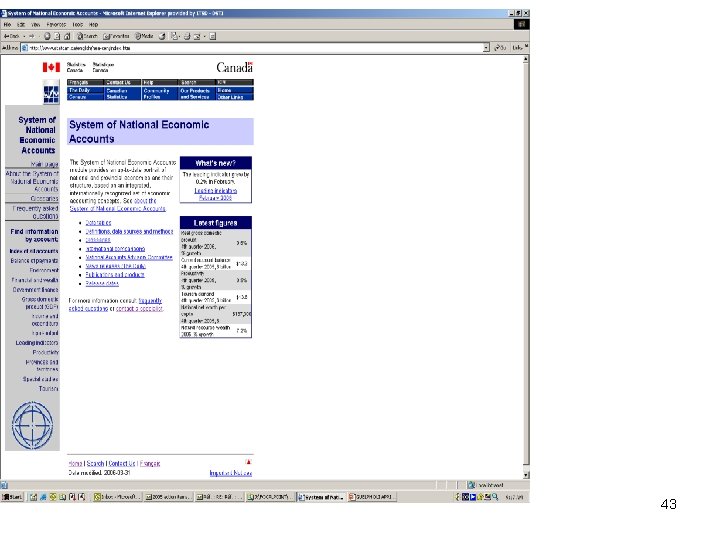
Task: Open the Favorites pane from the toolbar
Action: click(x=116, y=36)
